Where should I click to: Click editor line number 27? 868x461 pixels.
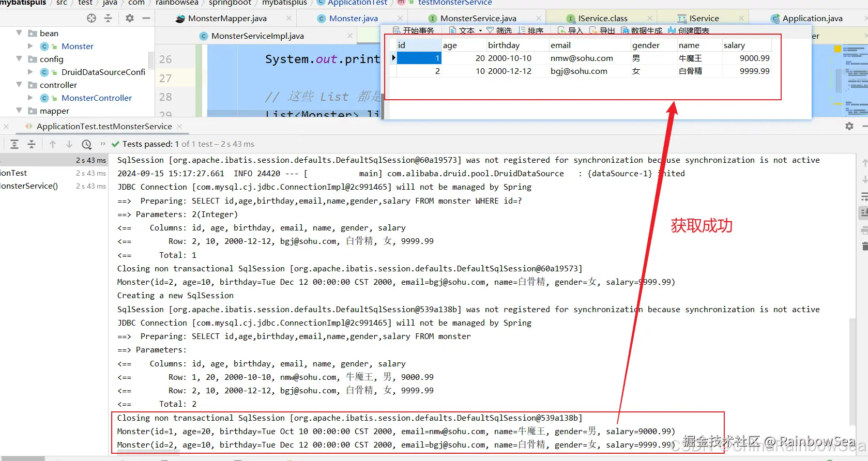(x=165, y=79)
